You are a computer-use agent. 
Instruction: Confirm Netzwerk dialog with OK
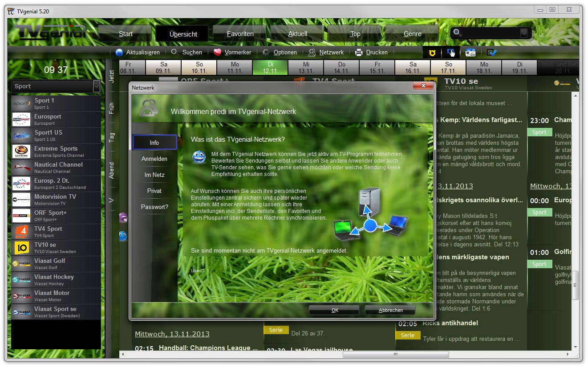click(334, 310)
